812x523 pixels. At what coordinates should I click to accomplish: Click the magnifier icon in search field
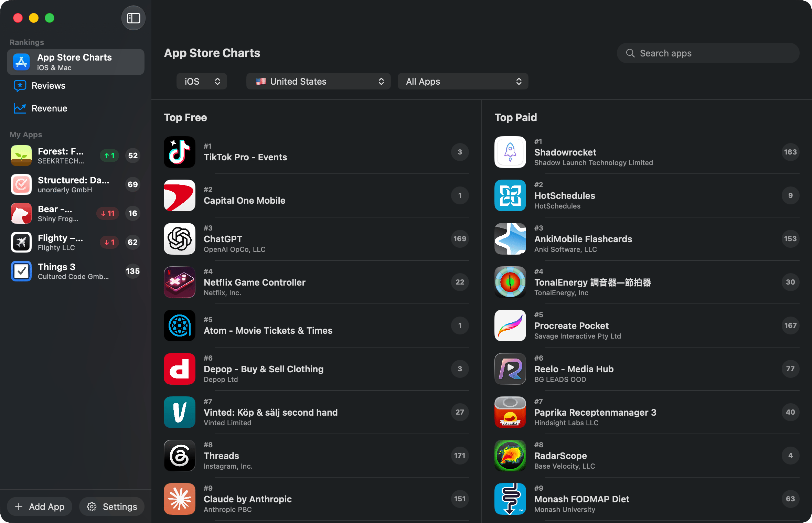click(630, 53)
